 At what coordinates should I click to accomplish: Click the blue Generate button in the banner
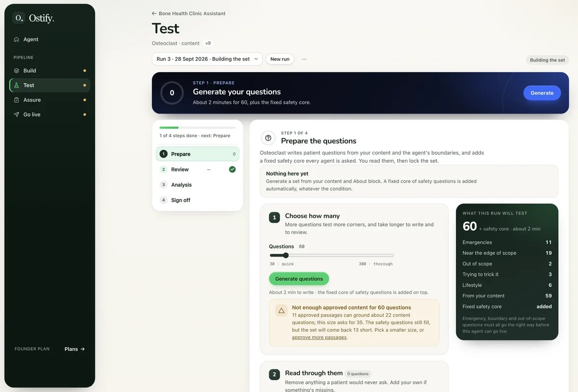[x=542, y=93]
